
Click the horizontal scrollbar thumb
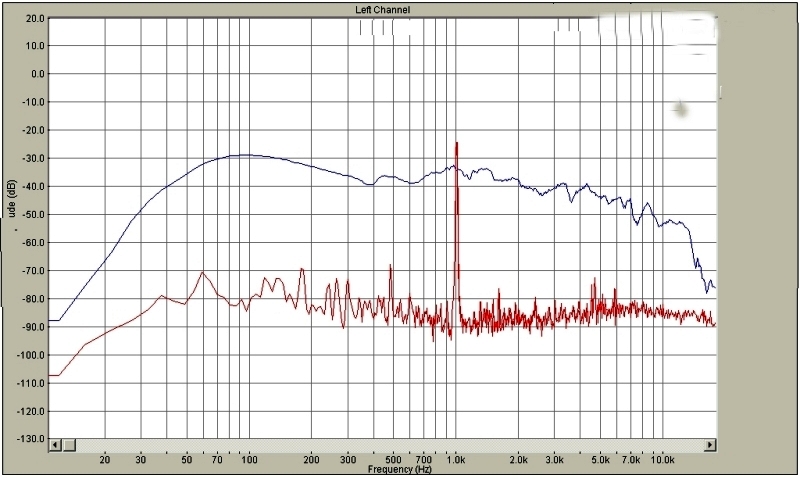[71, 444]
